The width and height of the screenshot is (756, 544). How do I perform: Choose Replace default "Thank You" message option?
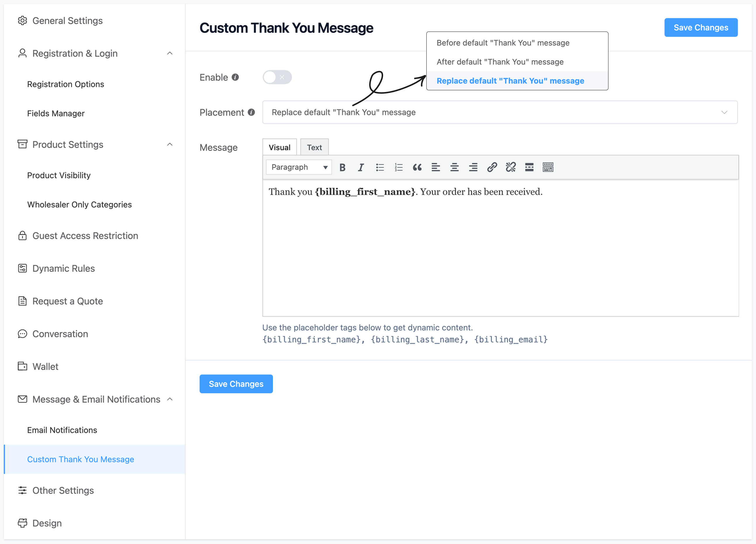pyautogui.click(x=517, y=81)
